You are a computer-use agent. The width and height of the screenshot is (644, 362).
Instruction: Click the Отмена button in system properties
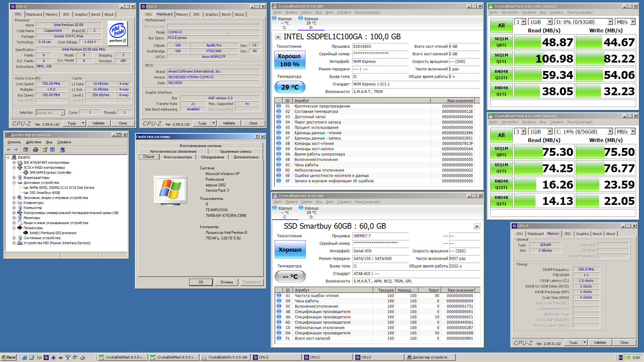226,282
